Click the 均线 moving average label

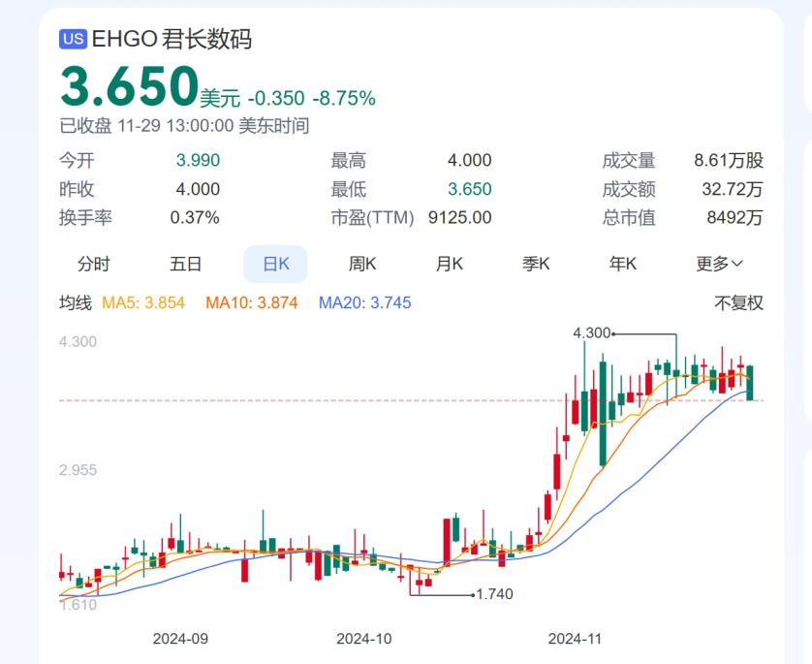tap(75, 302)
